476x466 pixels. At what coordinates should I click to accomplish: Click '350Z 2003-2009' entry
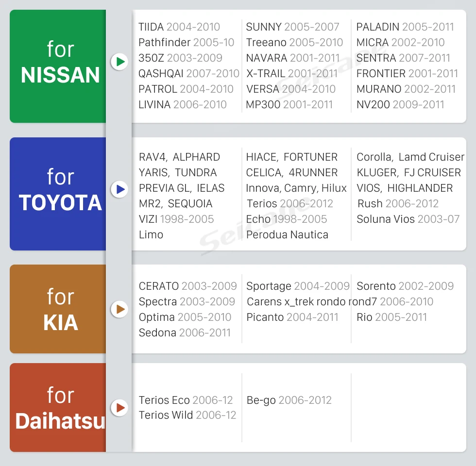point(180,58)
